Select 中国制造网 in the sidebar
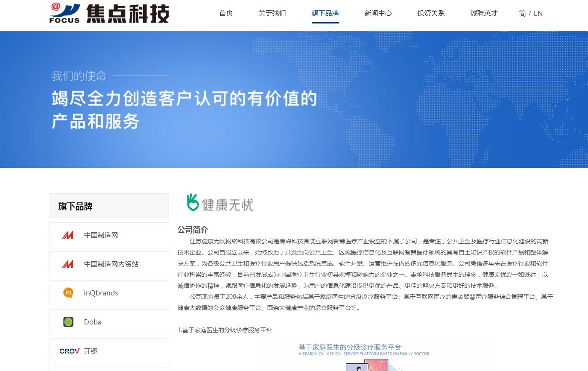The height and width of the screenshot is (371, 588). 101,234
